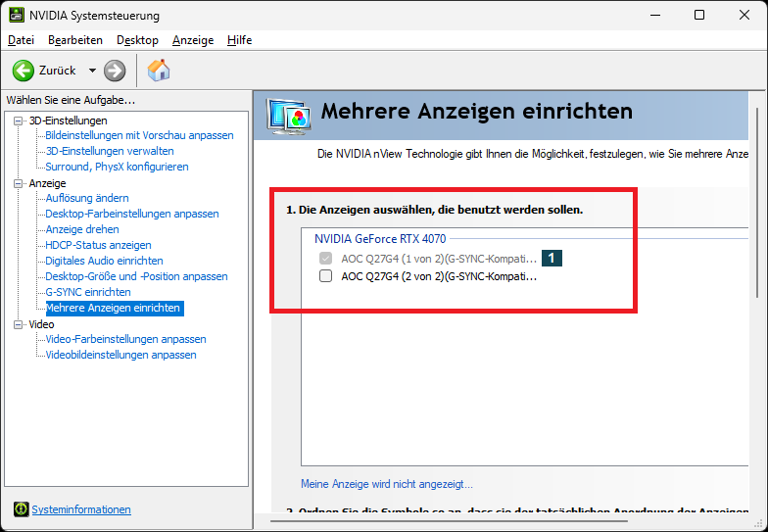Minimize the NVIDIA Systemsteuerung window

click(x=655, y=16)
